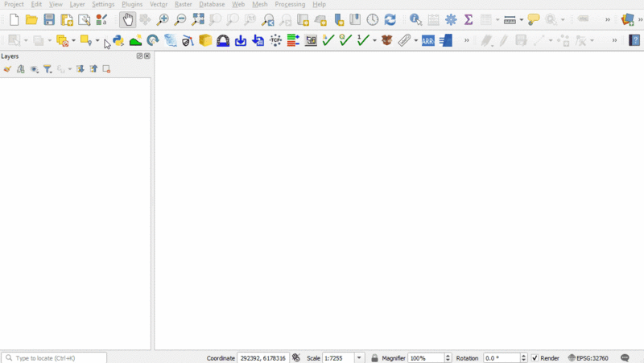Increase the Magnifier spinner value
The height and width of the screenshot is (363, 644).
click(x=448, y=356)
